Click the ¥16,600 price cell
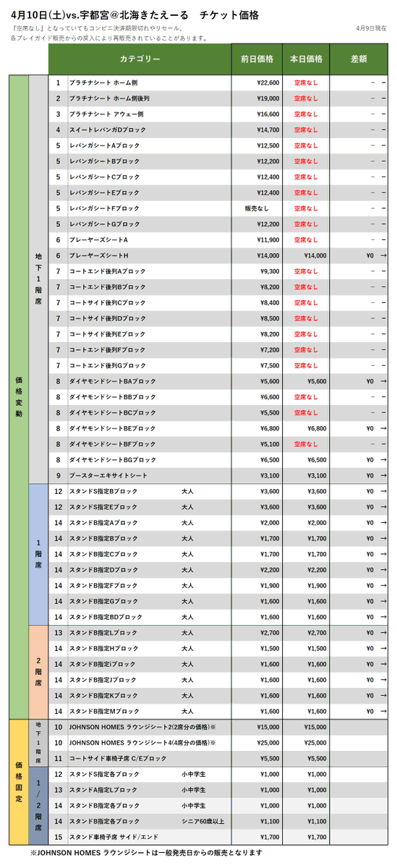The width and height of the screenshot is (397, 868). [x=268, y=114]
